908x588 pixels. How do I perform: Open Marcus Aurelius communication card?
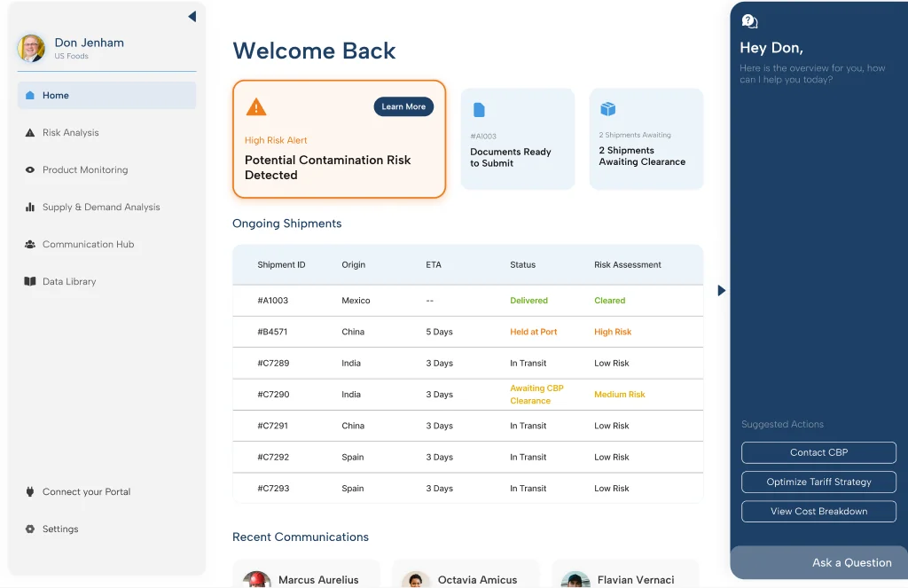(306, 574)
